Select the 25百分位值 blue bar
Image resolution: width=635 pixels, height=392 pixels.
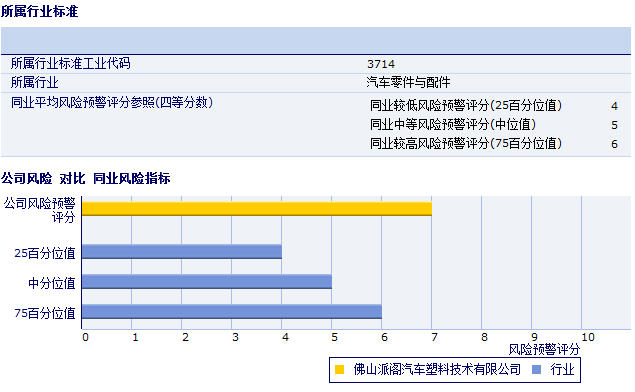coord(182,251)
